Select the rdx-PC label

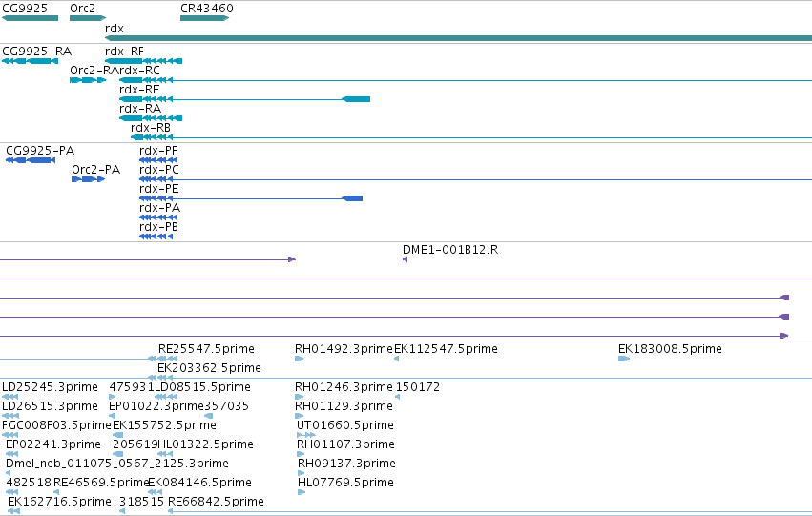(159, 170)
